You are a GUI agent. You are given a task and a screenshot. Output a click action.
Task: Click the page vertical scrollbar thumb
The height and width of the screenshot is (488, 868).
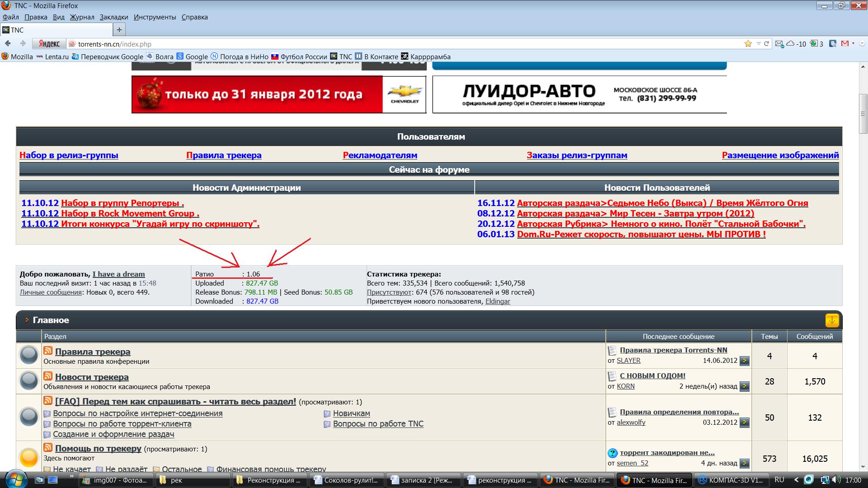coord(863,113)
